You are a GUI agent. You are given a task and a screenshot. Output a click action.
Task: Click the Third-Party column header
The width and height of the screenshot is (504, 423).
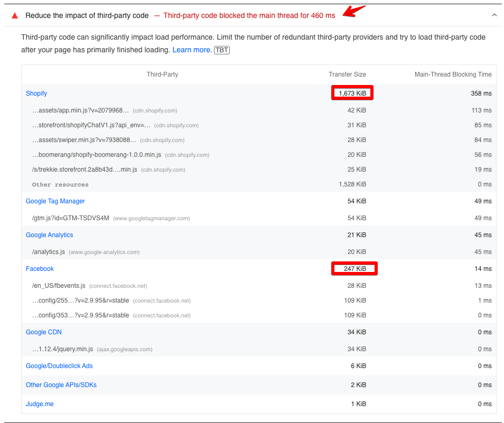pyautogui.click(x=162, y=74)
